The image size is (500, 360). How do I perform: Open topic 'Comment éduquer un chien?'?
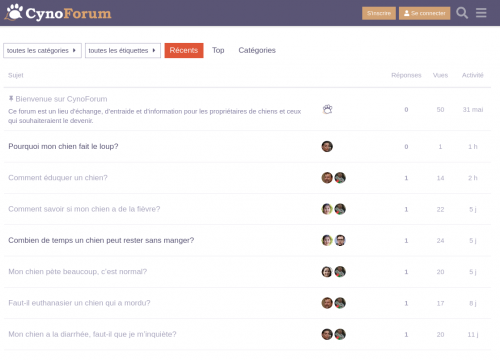pyautogui.click(x=58, y=178)
